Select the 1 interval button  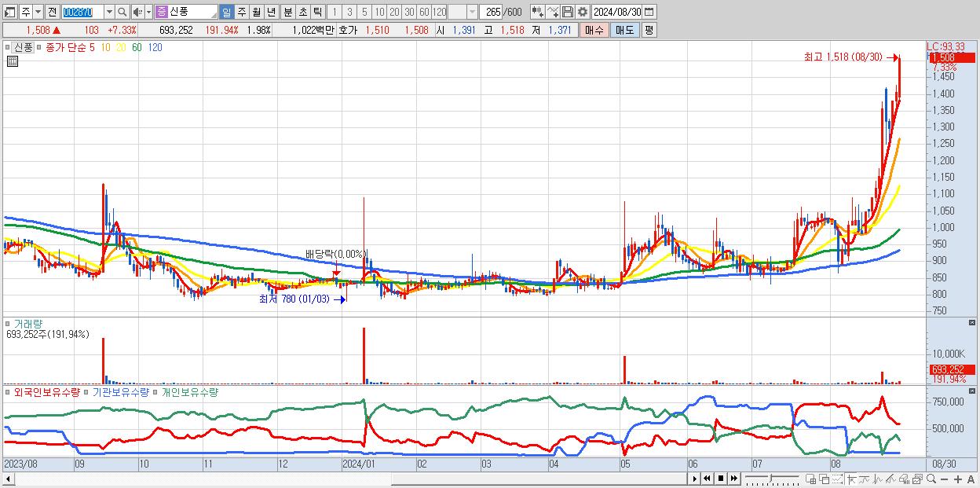[x=334, y=12]
